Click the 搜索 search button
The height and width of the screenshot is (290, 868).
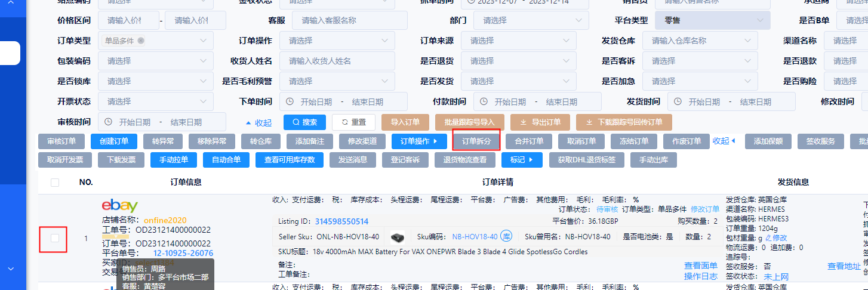(x=304, y=122)
